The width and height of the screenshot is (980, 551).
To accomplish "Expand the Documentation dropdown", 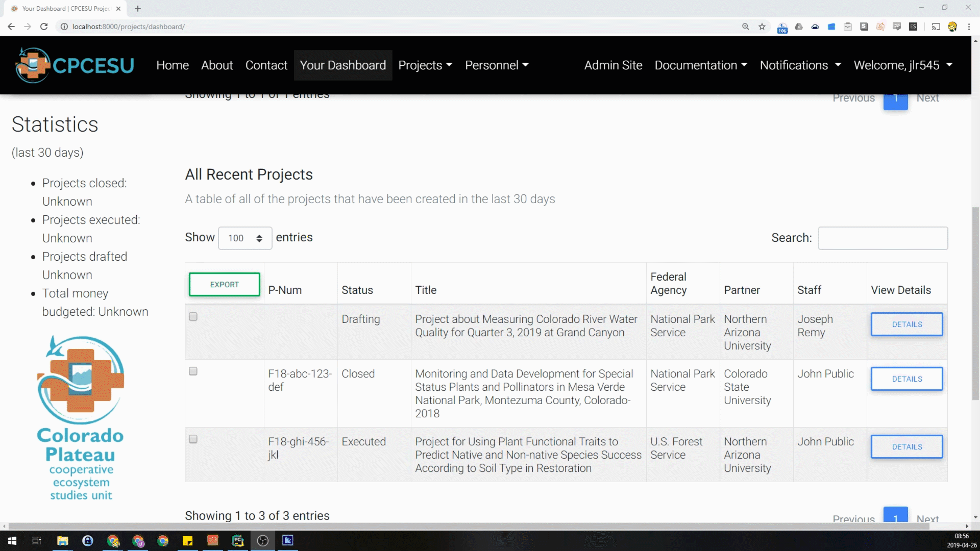I will [x=701, y=65].
